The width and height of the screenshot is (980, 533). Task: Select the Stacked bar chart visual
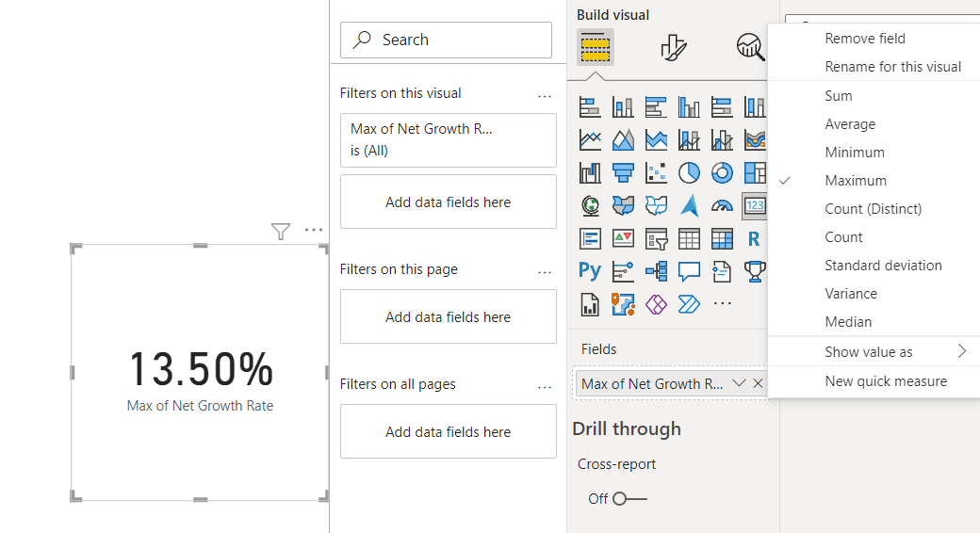click(589, 107)
